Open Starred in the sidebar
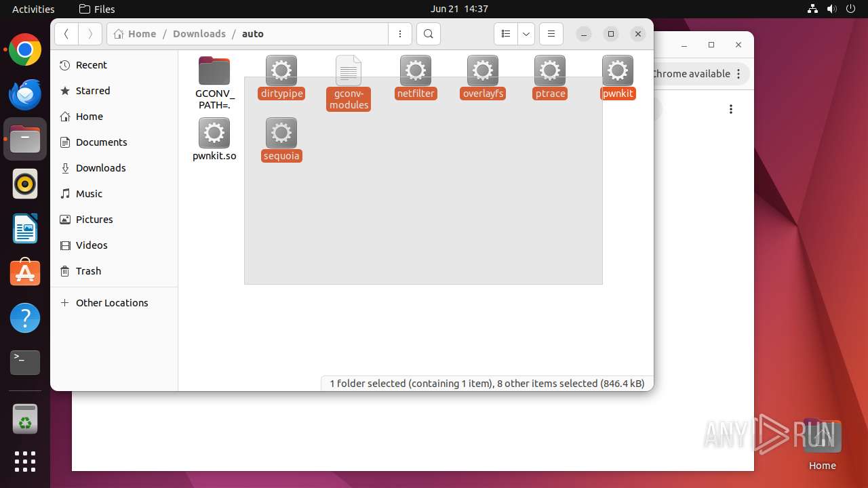This screenshot has height=488, width=868. tap(114, 91)
